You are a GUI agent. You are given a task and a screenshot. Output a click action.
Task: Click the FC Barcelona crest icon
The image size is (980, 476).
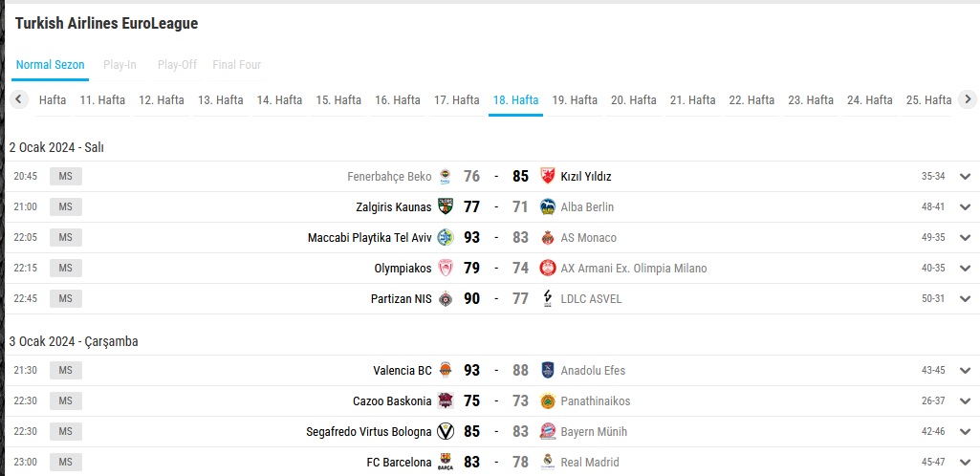pos(446,463)
